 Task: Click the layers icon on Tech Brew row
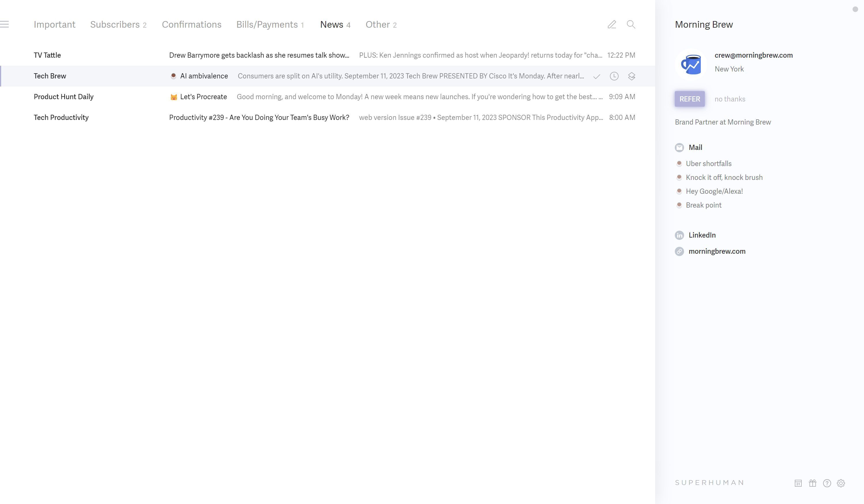(x=632, y=76)
